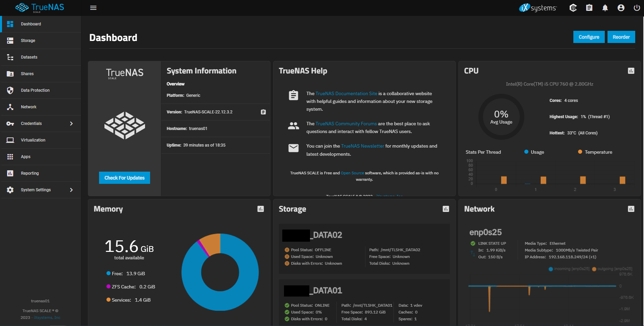
Task: Click the Configure button
Action: pos(589,37)
